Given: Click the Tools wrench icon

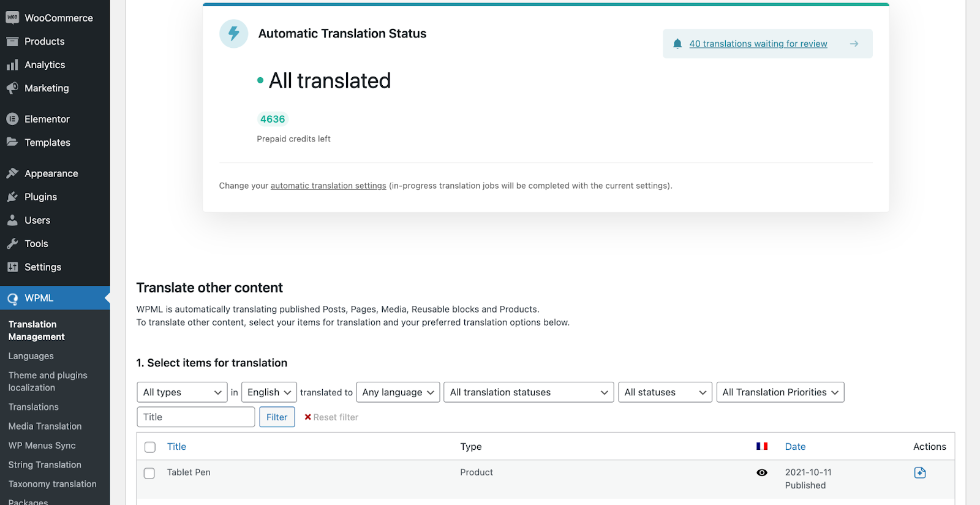Looking at the screenshot, I should tap(12, 243).
